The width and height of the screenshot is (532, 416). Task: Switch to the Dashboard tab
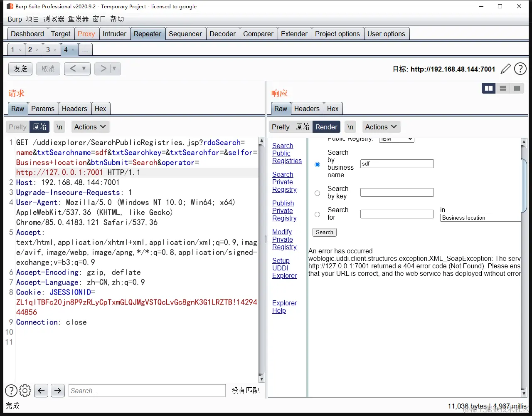coord(27,34)
